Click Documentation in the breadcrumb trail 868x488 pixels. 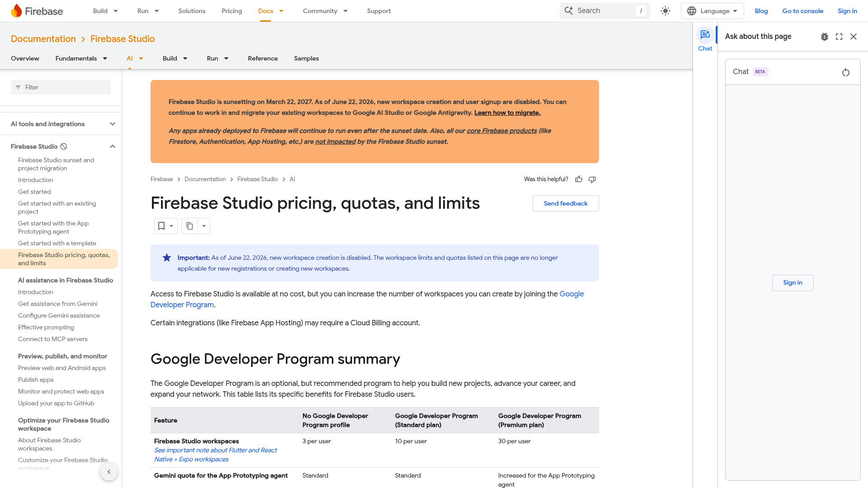(x=205, y=179)
